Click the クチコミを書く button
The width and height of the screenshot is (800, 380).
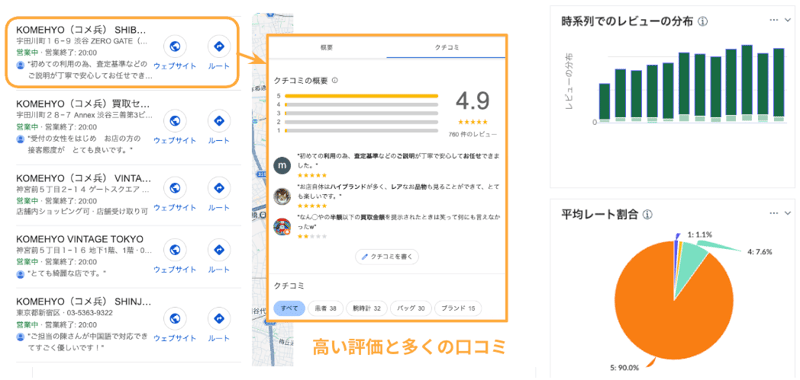[387, 257]
